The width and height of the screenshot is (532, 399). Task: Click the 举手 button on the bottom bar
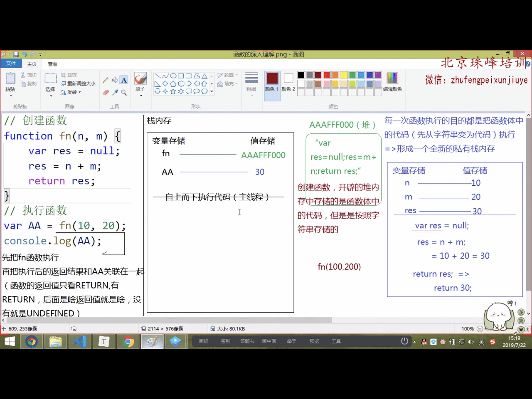click(291, 341)
